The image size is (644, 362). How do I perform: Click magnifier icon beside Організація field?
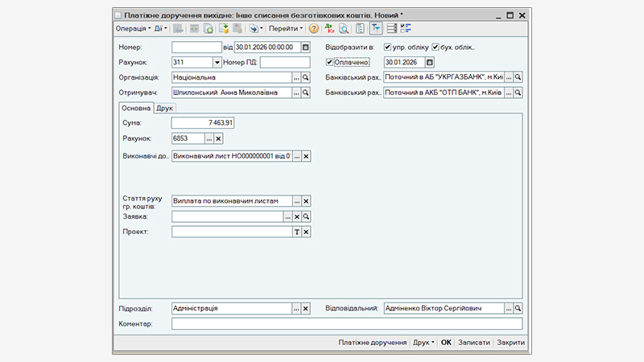click(x=306, y=77)
